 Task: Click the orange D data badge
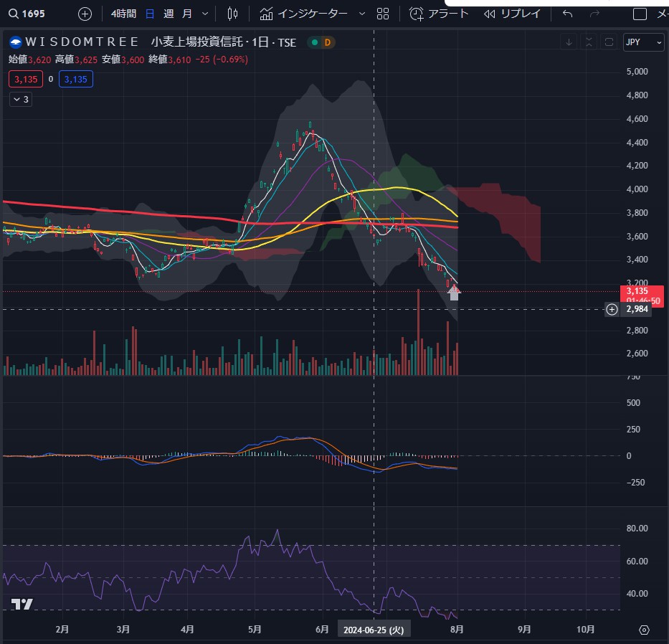(x=328, y=42)
